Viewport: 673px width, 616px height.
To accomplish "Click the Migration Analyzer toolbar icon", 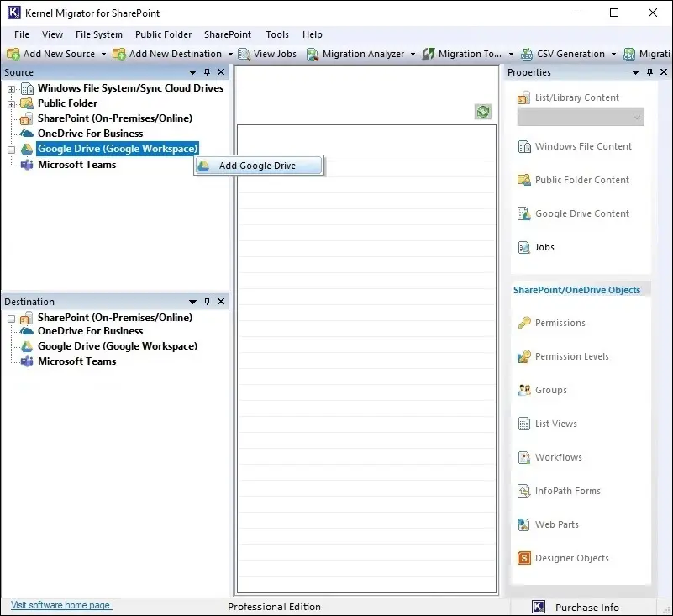I will coord(313,54).
